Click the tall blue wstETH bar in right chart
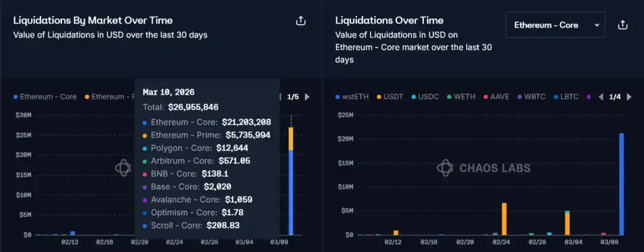The width and height of the screenshot is (644, 252). coord(621,184)
